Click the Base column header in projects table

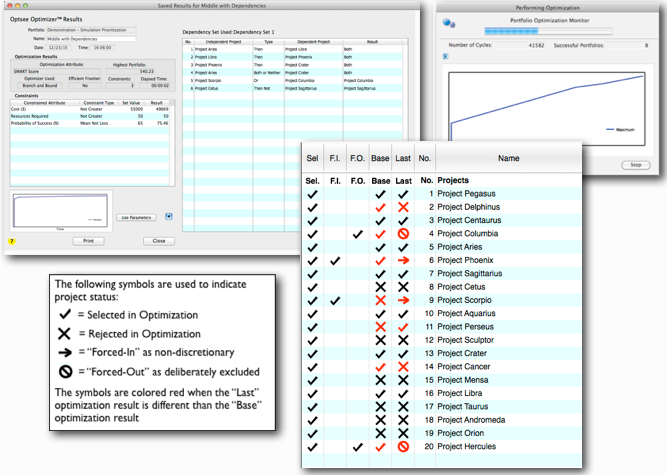point(380,157)
